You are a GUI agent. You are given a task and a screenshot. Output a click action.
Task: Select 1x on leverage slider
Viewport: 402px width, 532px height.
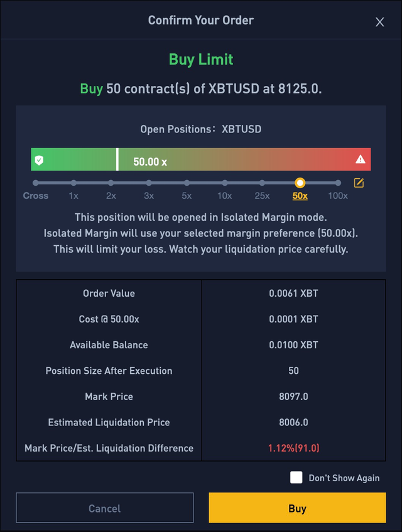click(x=73, y=183)
